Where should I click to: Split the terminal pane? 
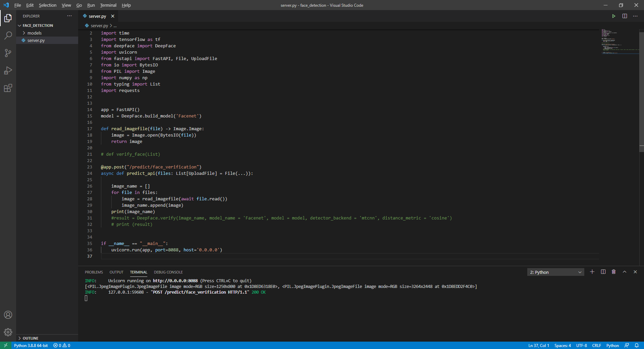603,272
